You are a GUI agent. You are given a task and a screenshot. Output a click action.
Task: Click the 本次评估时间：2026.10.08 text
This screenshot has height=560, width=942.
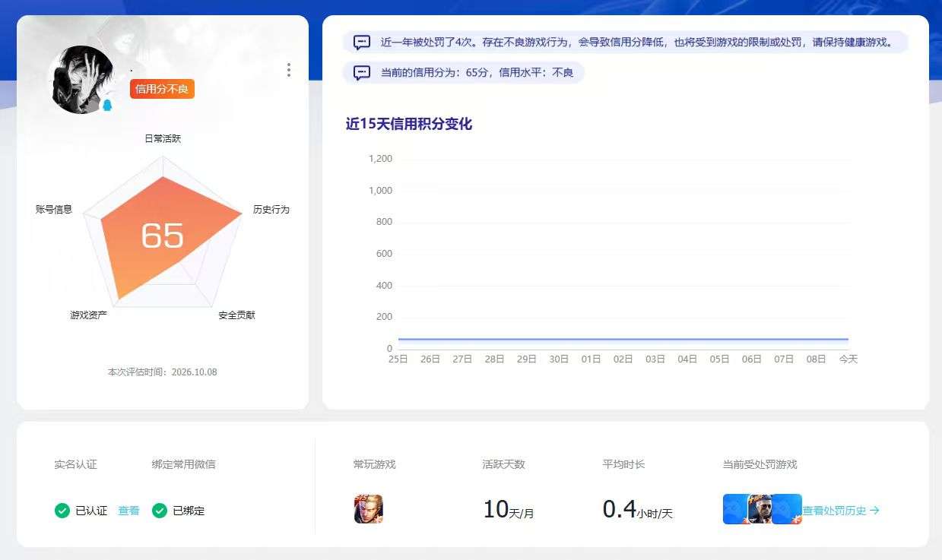(163, 372)
